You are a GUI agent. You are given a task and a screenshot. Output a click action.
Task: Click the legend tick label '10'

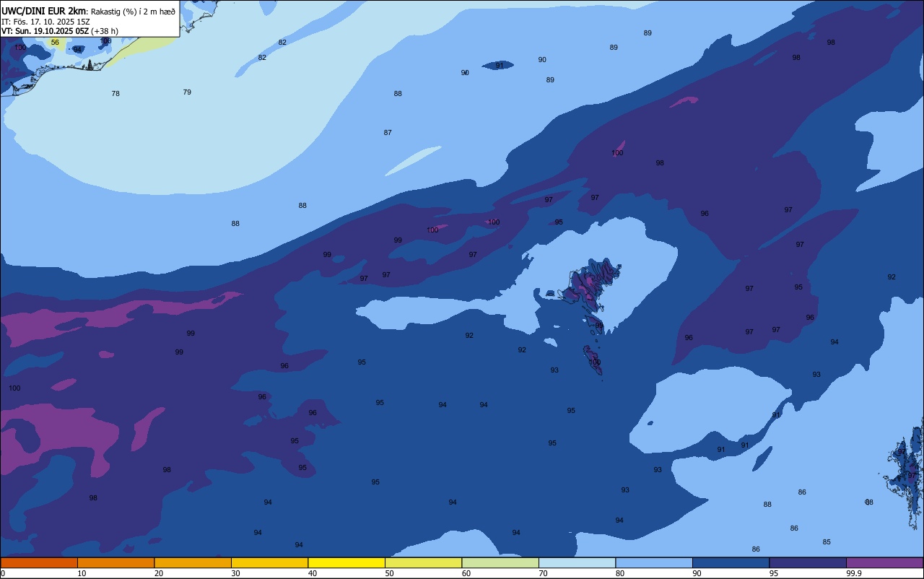click(82, 573)
